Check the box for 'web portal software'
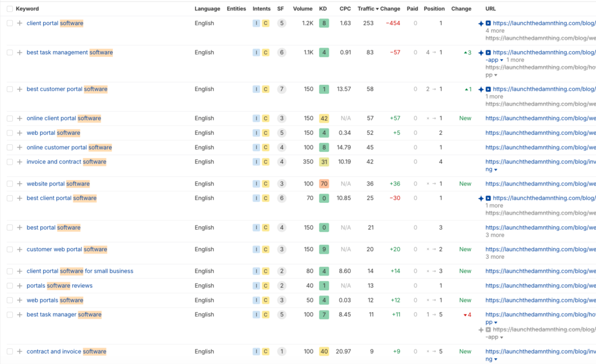Viewport: 596px width, 364px height. [x=10, y=133]
